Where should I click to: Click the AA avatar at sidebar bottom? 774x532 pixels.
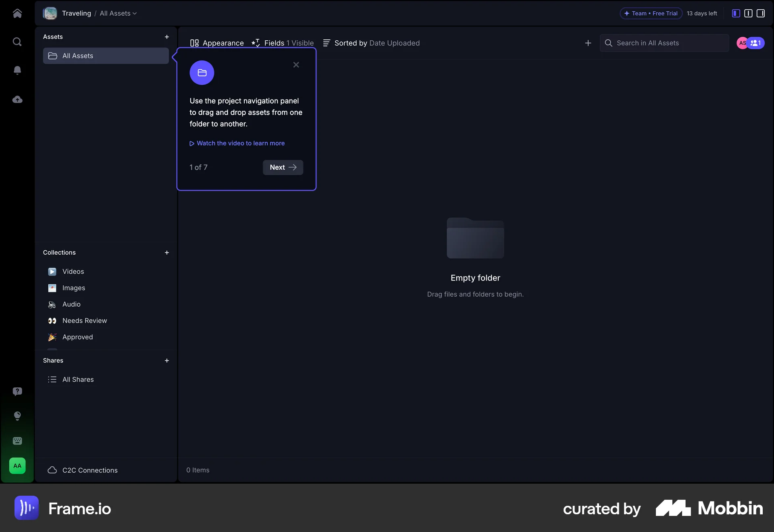coord(17,465)
